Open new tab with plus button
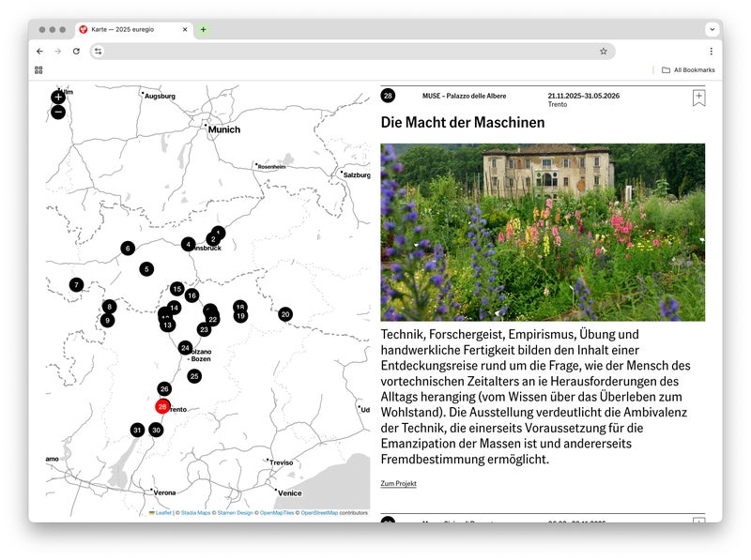The width and height of the screenshot is (751, 560). point(203,30)
